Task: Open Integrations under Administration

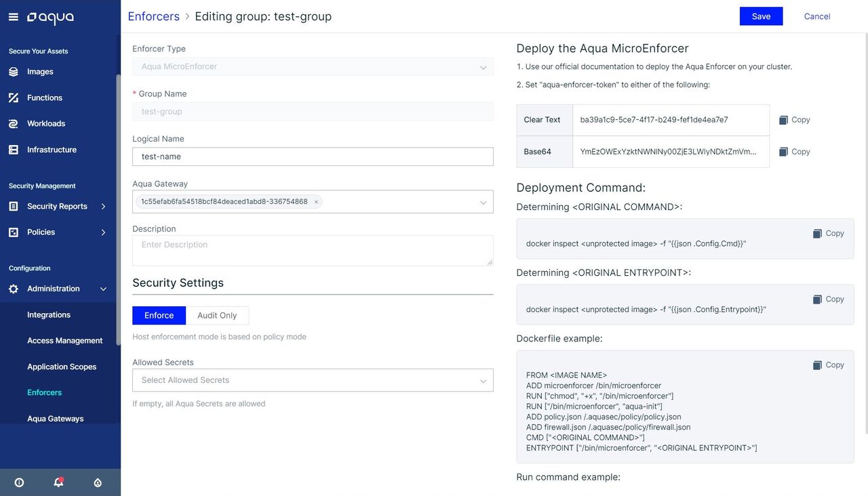Action: 49,315
